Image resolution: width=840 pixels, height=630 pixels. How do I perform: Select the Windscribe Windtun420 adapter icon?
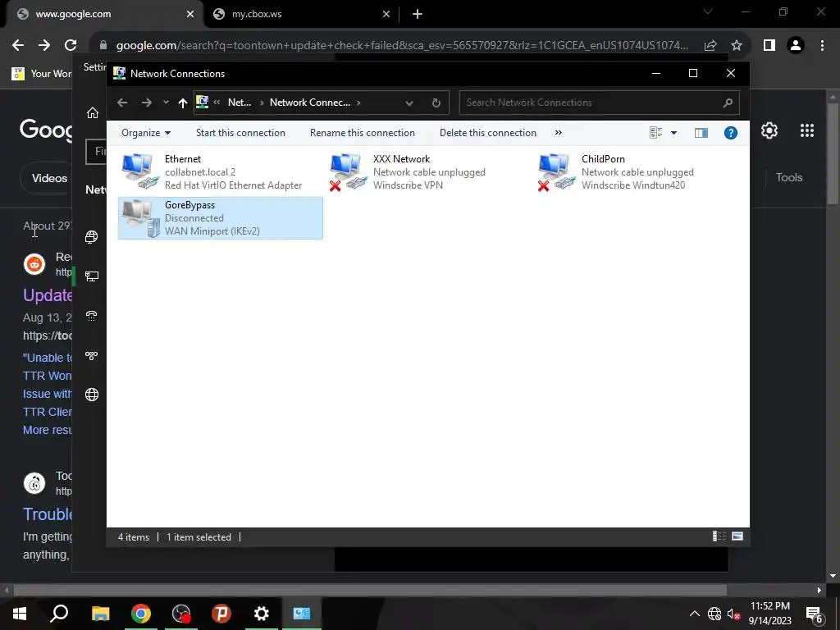(x=557, y=171)
